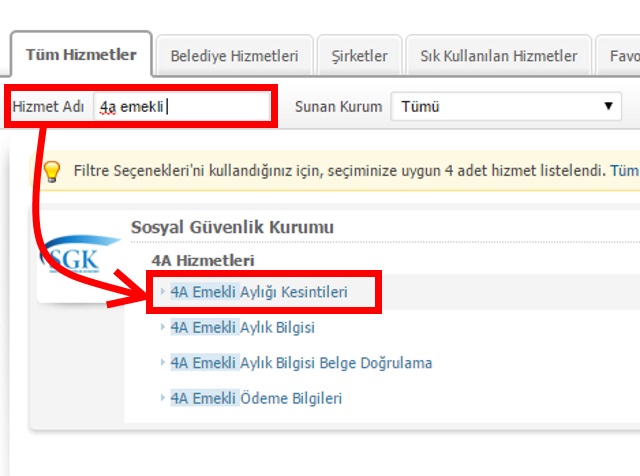Open 4A Emekli Ödeme Bilgileri service
640x476 pixels.
coord(256,398)
